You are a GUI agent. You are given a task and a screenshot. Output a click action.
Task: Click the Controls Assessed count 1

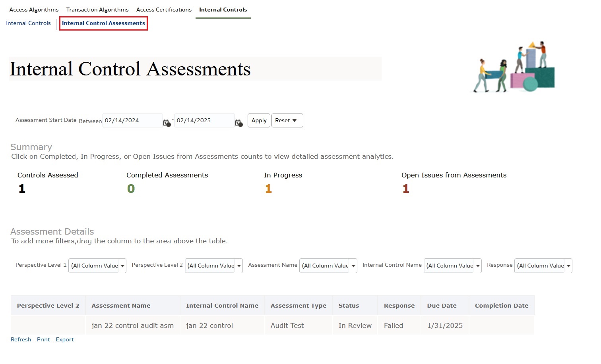click(22, 189)
